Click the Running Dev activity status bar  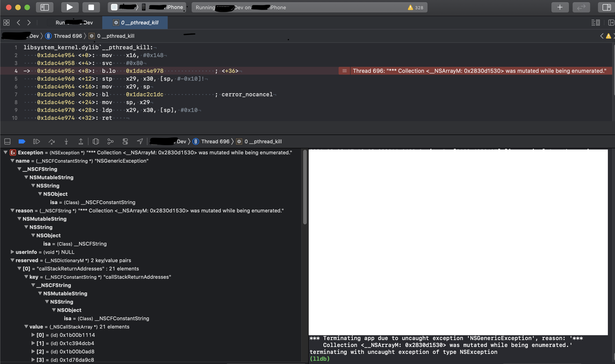pyautogui.click(x=310, y=7)
